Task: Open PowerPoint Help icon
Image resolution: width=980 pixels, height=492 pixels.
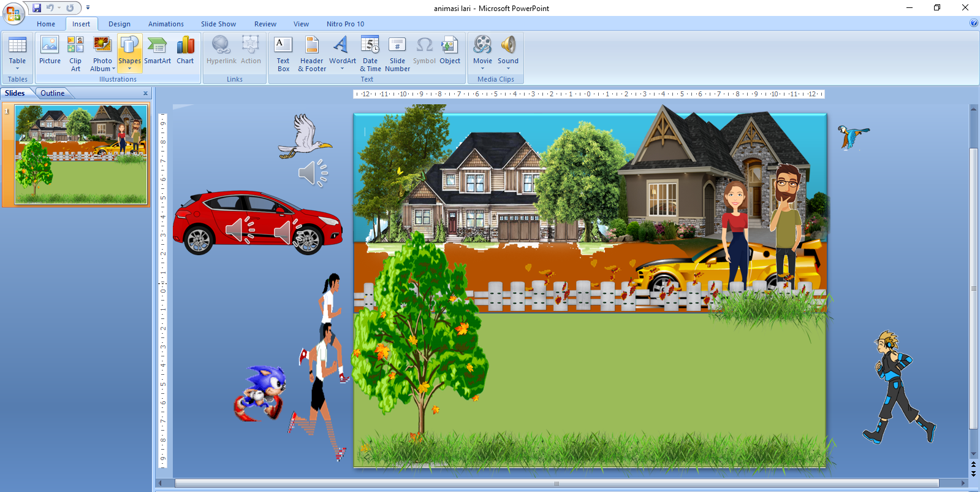Action: pos(974,23)
